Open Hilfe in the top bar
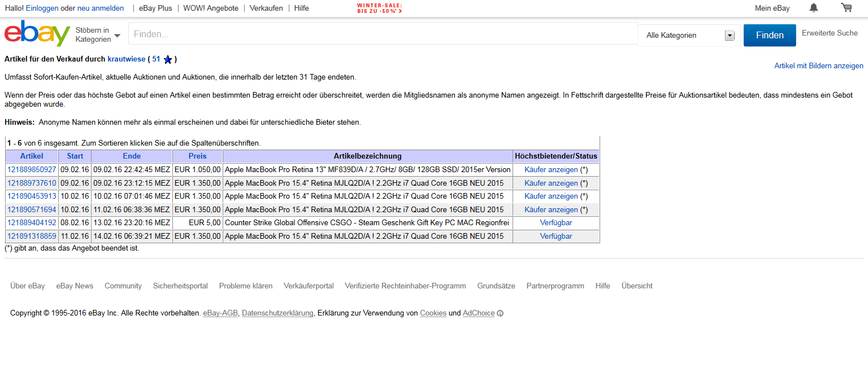This screenshot has height=368, width=868. [x=302, y=8]
